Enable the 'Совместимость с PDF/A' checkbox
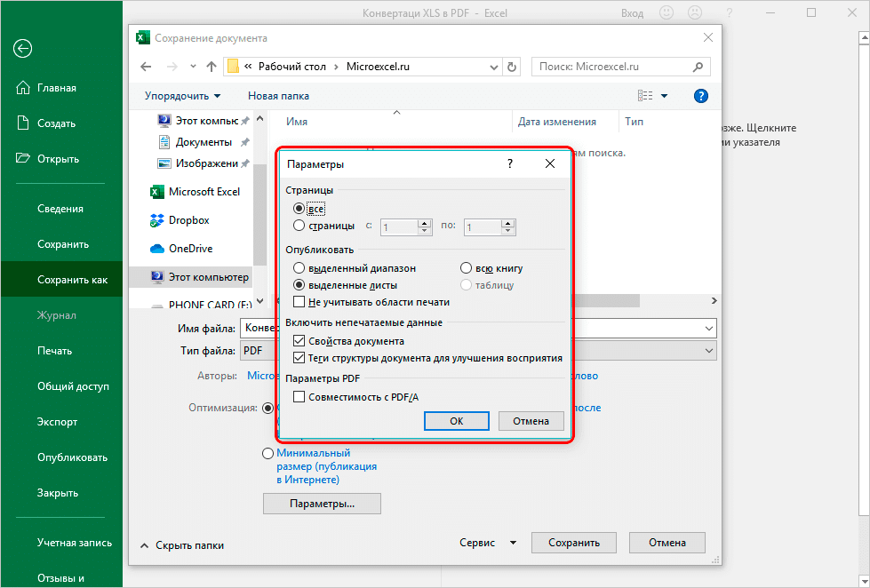870x588 pixels. 299,398
